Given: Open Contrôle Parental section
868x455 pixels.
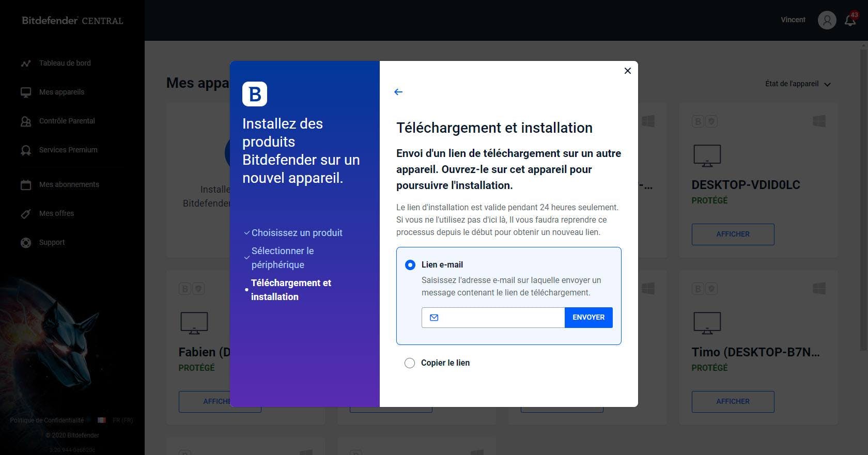Looking at the screenshot, I should (67, 121).
